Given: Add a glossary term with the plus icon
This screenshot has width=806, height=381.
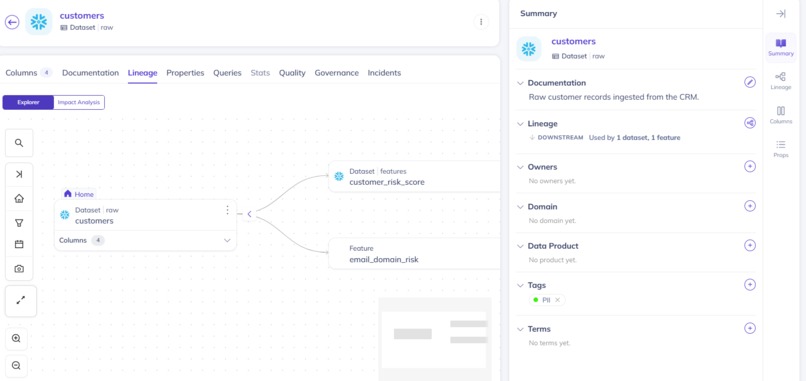Looking at the screenshot, I should [x=750, y=328].
